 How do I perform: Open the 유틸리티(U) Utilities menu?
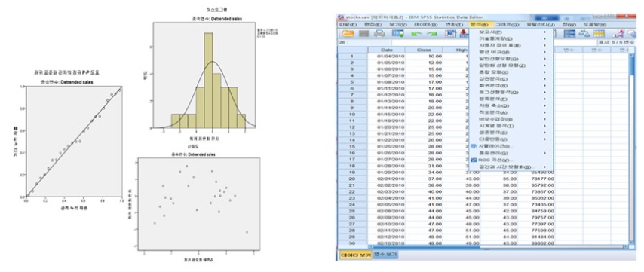click(540, 25)
